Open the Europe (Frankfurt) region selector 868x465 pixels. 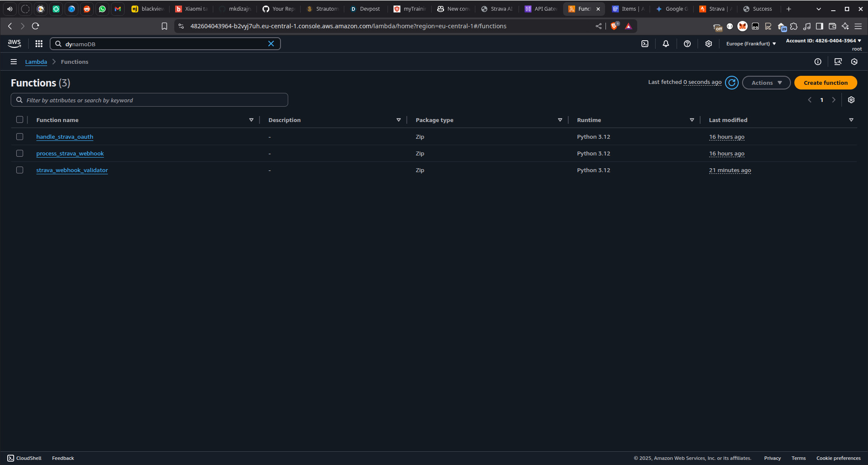coord(751,44)
